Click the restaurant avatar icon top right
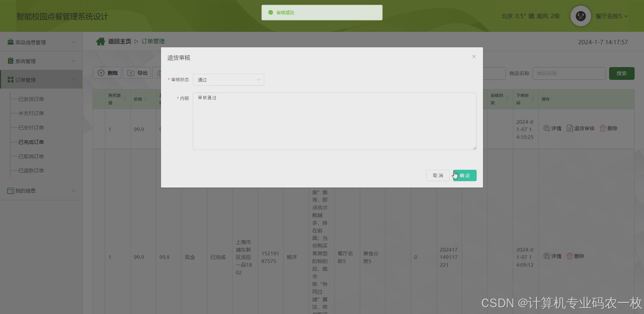This screenshot has width=644, height=314. (x=580, y=16)
